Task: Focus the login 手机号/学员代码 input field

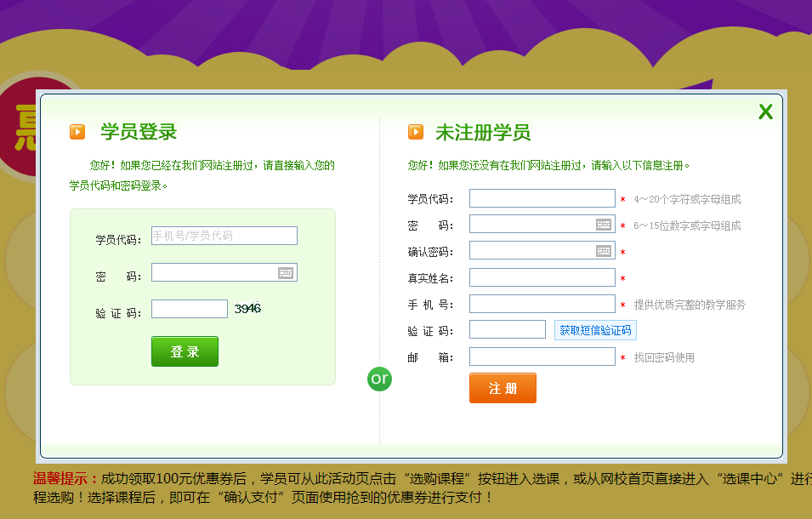Action: [224, 236]
